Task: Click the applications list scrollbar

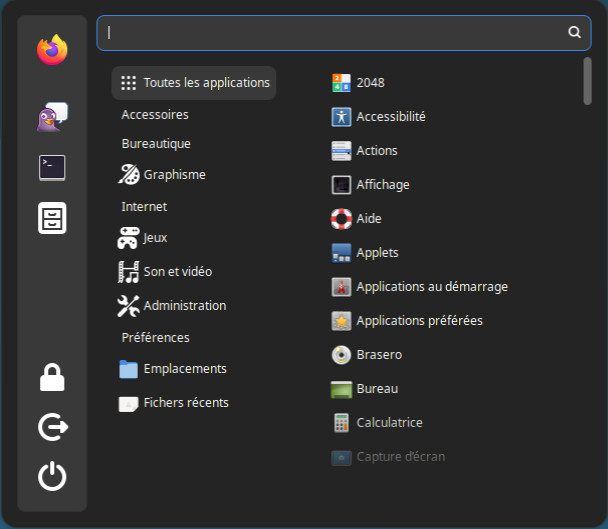Action: point(587,81)
